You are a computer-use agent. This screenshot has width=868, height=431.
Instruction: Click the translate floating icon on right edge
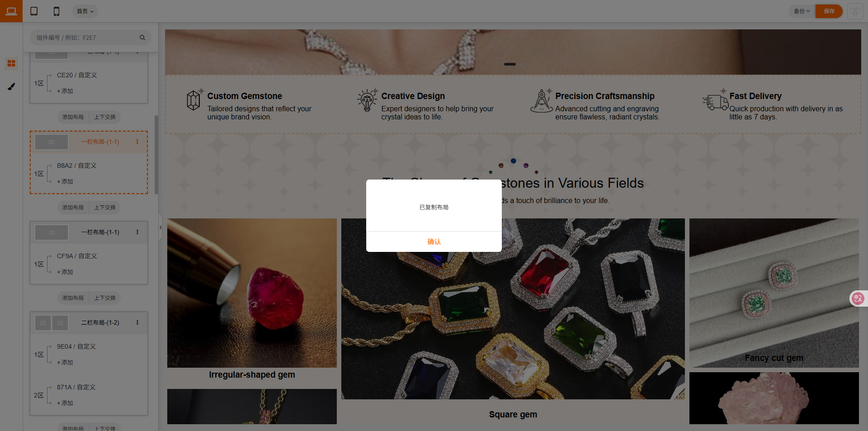858,298
